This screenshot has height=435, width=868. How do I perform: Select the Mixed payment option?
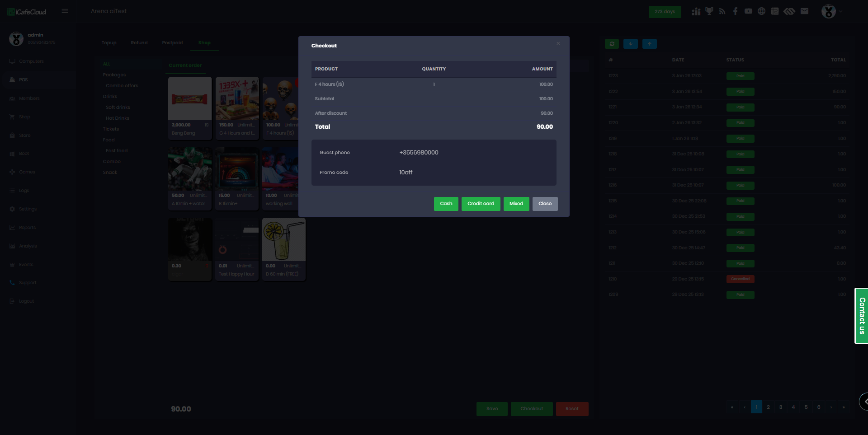click(516, 204)
